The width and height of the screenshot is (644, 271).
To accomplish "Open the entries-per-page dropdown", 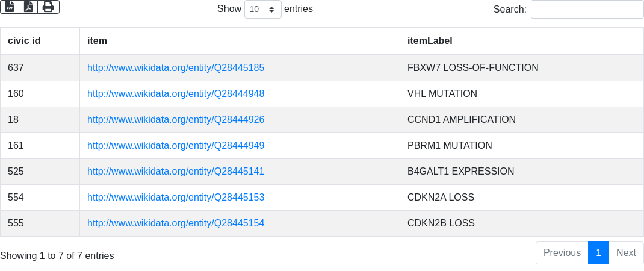I will (x=262, y=10).
